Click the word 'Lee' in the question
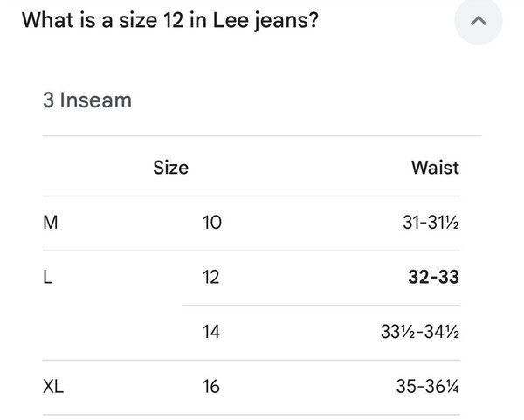 (x=231, y=20)
